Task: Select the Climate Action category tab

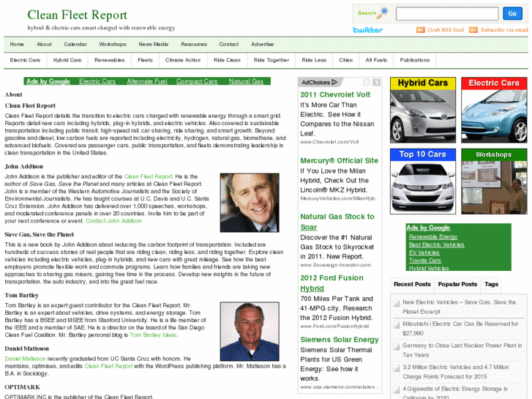Action: tap(183, 60)
